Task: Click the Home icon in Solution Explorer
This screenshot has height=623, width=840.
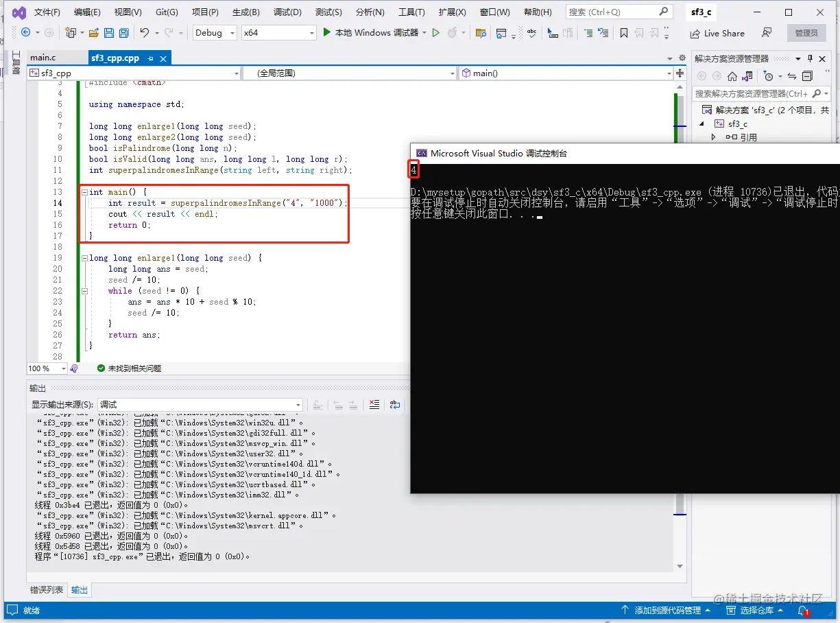Action: (x=732, y=76)
